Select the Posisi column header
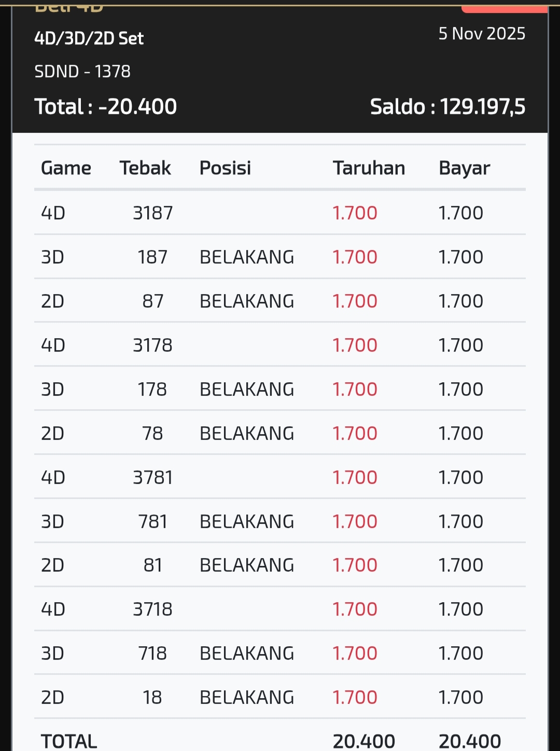The image size is (560, 751). click(x=225, y=168)
